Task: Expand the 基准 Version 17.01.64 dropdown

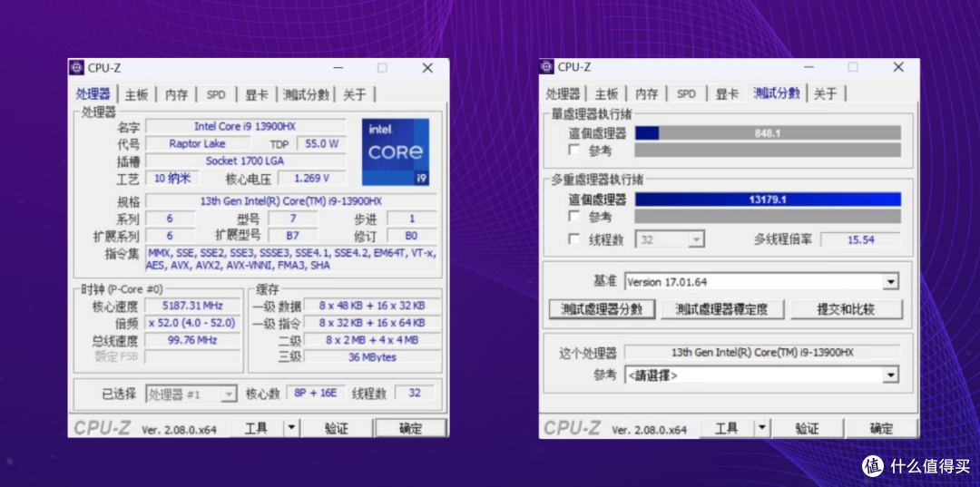Action: tap(890, 281)
